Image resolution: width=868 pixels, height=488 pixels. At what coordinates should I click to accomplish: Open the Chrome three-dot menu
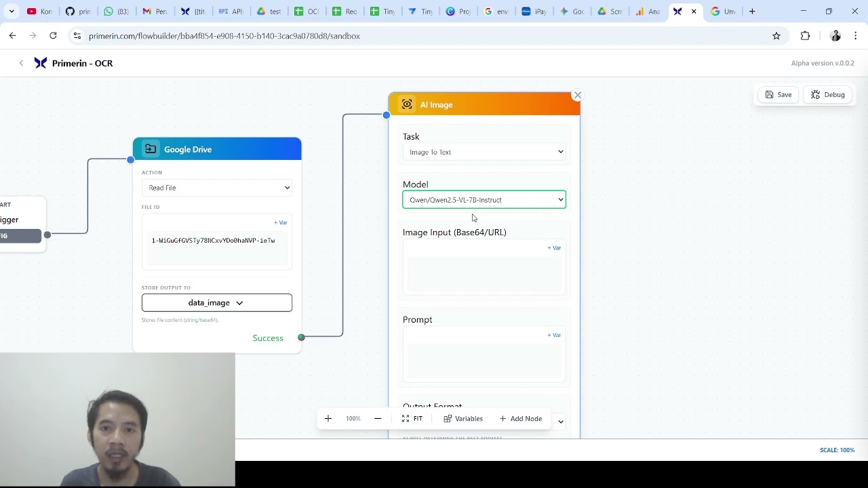[856, 36]
